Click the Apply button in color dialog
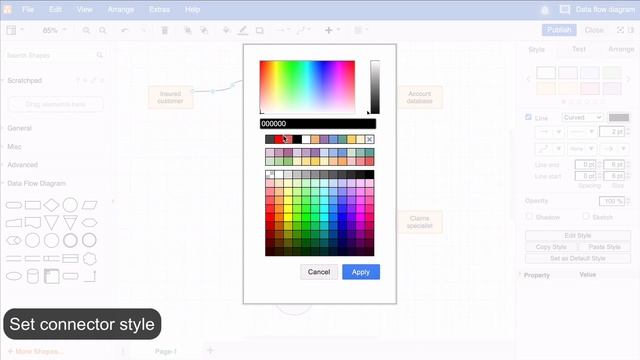640x360 pixels. (x=361, y=272)
